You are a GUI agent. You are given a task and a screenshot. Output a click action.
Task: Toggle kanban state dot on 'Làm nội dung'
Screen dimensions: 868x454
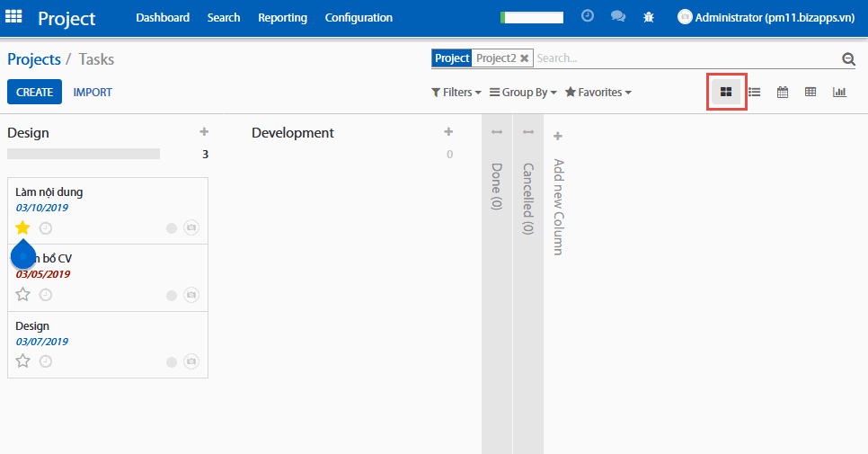coord(172,228)
